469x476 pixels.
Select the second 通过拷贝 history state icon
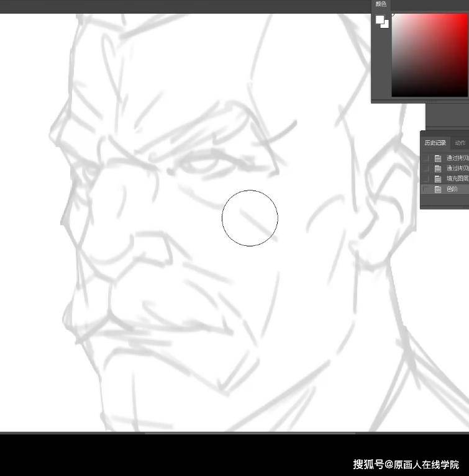click(x=438, y=168)
